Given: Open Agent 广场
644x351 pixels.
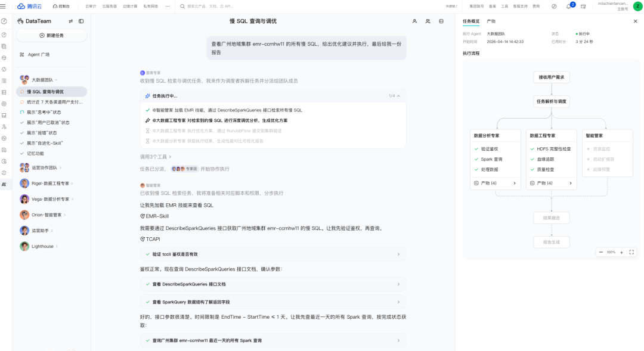Looking at the screenshot, I should [x=38, y=54].
